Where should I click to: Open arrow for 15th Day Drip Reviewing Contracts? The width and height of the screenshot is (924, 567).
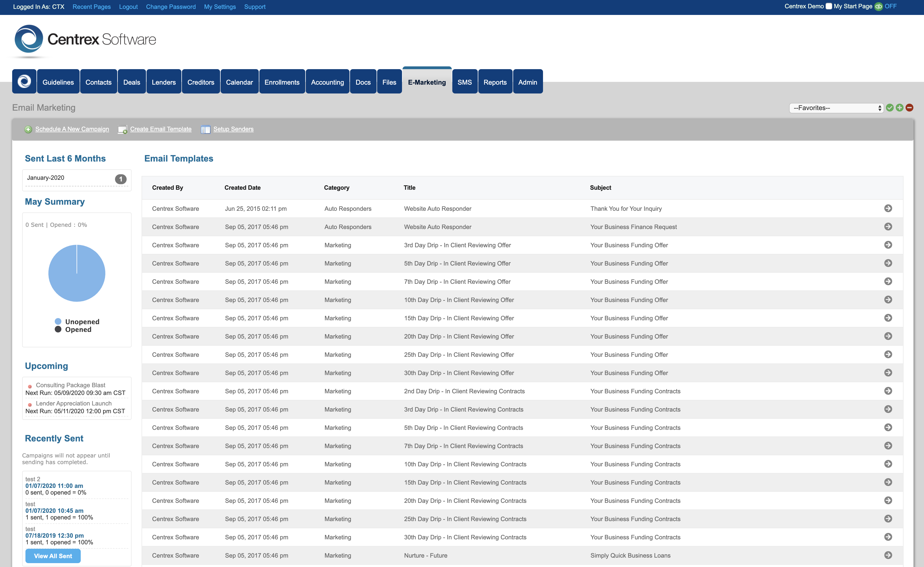click(888, 483)
